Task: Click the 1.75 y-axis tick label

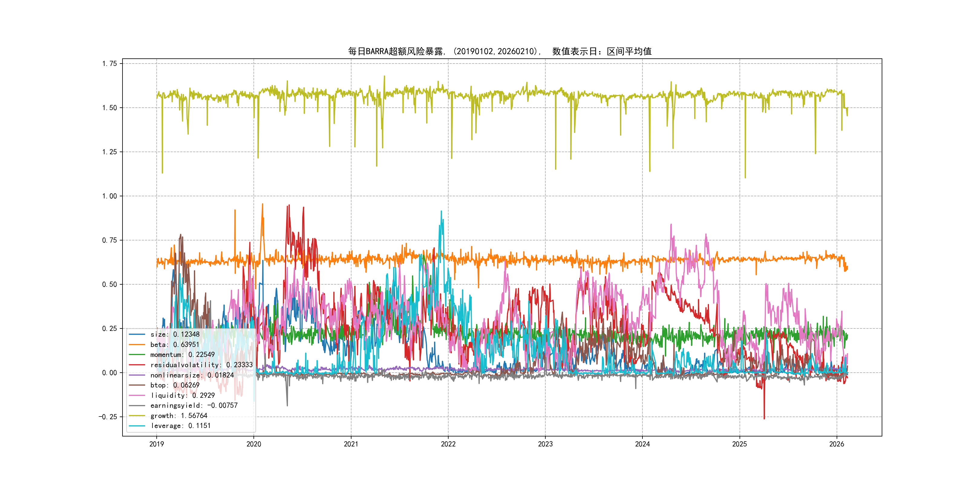Action: [x=109, y=64]
